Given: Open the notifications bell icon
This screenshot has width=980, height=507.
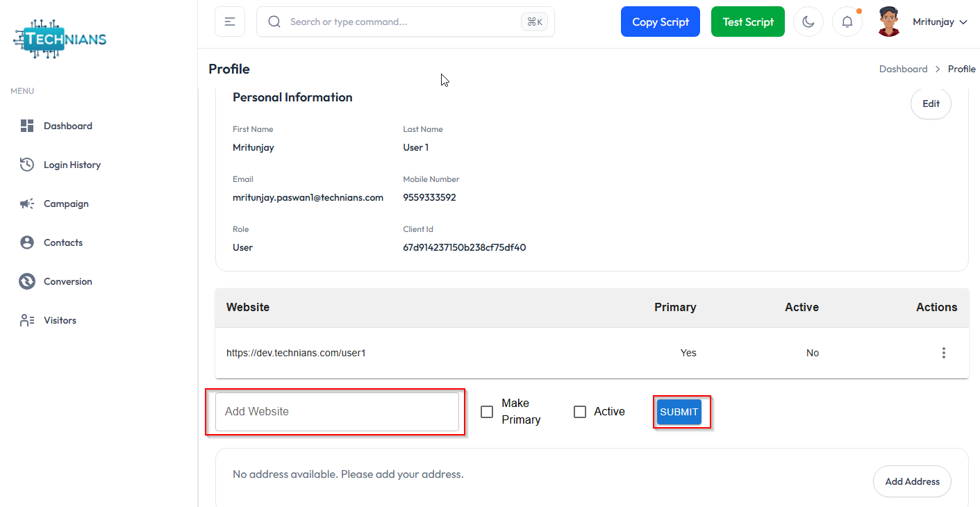Looking at the screenshot, I should click(847, 22).
